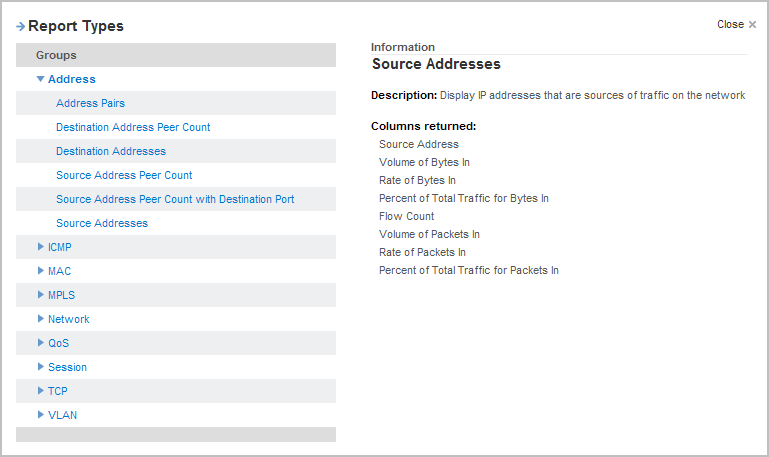The height and width of the screenshot is (457, 769).
Task: Select Source Address Peer Count report
Action: coord(124,175)
